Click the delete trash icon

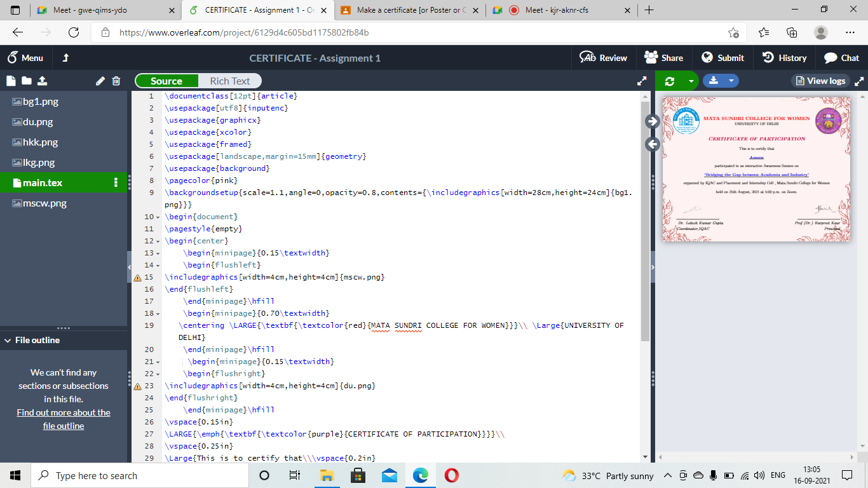116,81
